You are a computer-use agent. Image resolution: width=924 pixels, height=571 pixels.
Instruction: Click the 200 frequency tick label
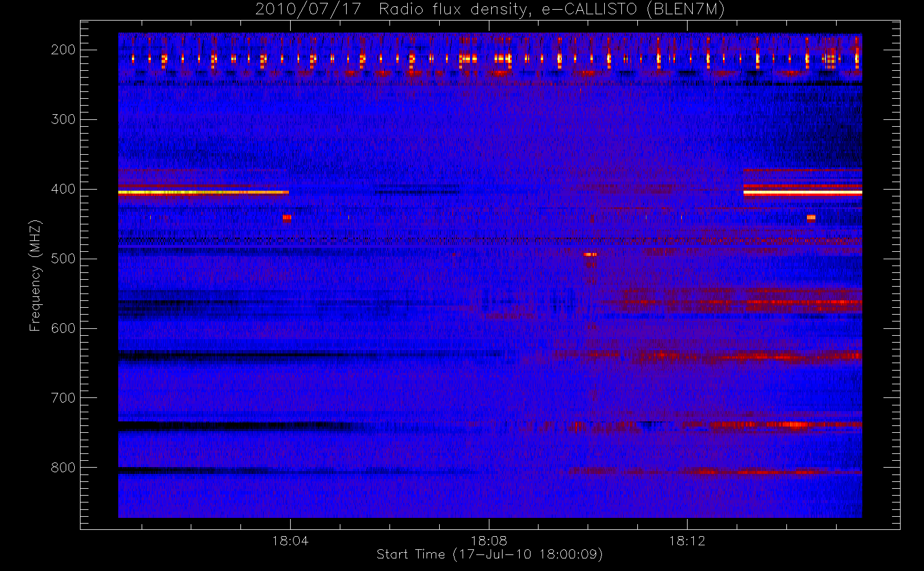[63, 50]
